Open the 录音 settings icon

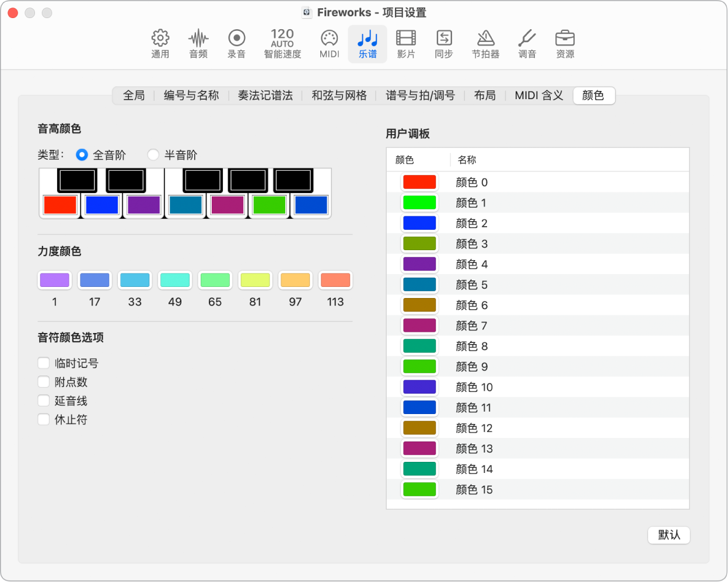(x=237, y=44)
